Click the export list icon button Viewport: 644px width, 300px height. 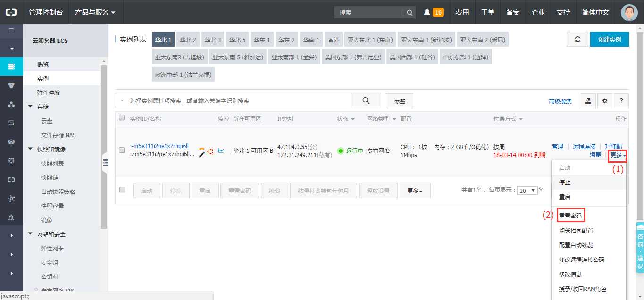point(588,100)
